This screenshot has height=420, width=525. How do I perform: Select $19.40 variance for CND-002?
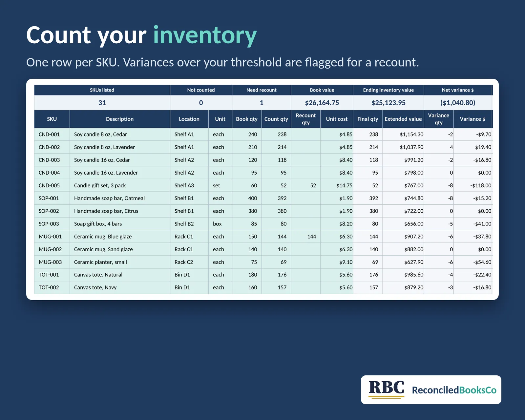tap(472, 147)
